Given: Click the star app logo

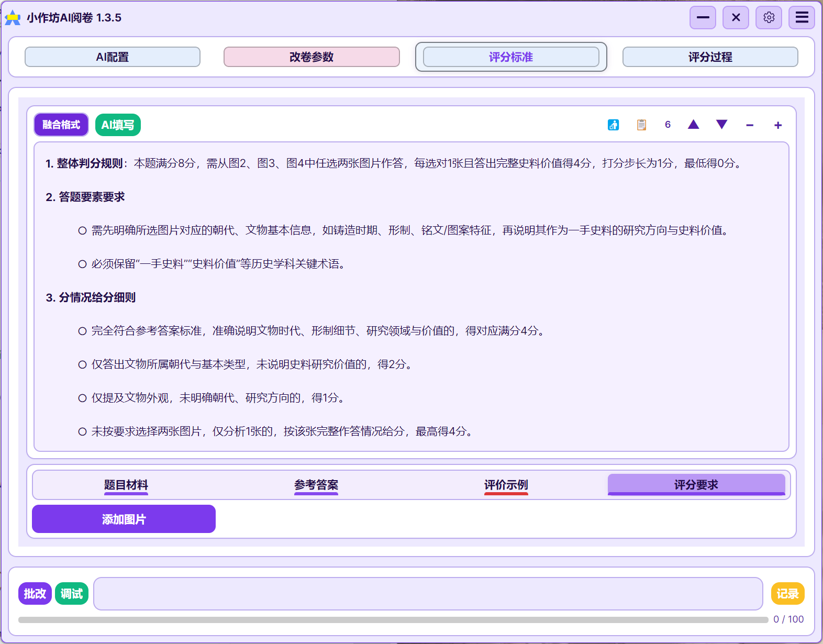Looking at the screenshot, I should pos(13,18).
